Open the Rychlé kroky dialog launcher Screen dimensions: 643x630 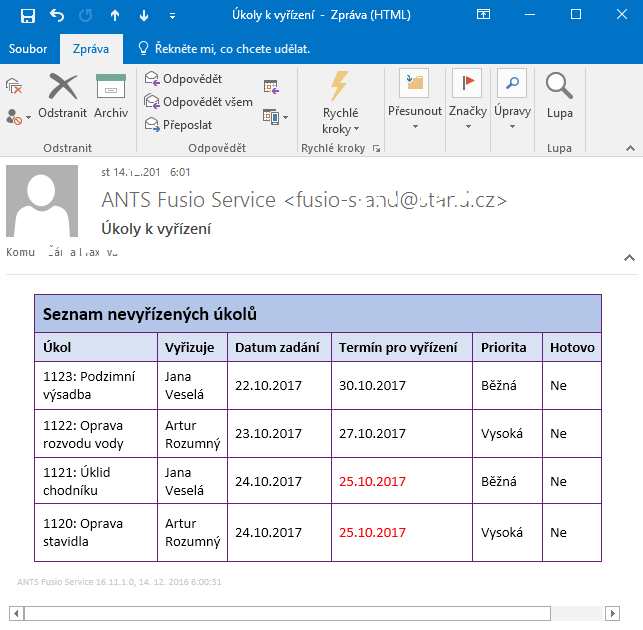376,148
